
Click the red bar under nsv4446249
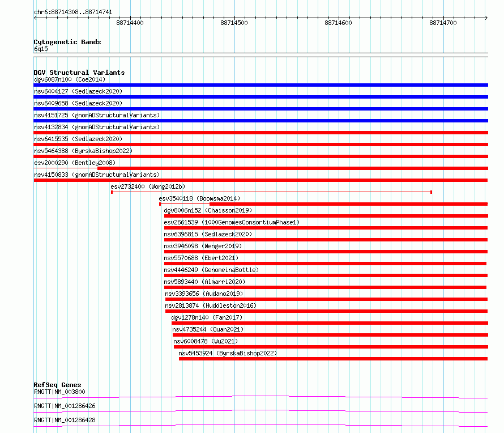point(326,275)
